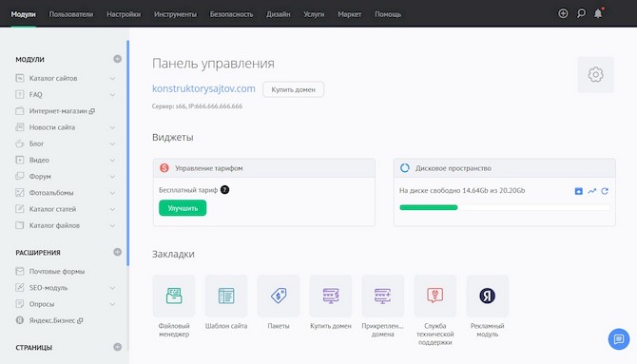Image resolution: width=637 pixels, height=364 pixels.
Task: Click the green Улучшить button
Action: (183, 208)
